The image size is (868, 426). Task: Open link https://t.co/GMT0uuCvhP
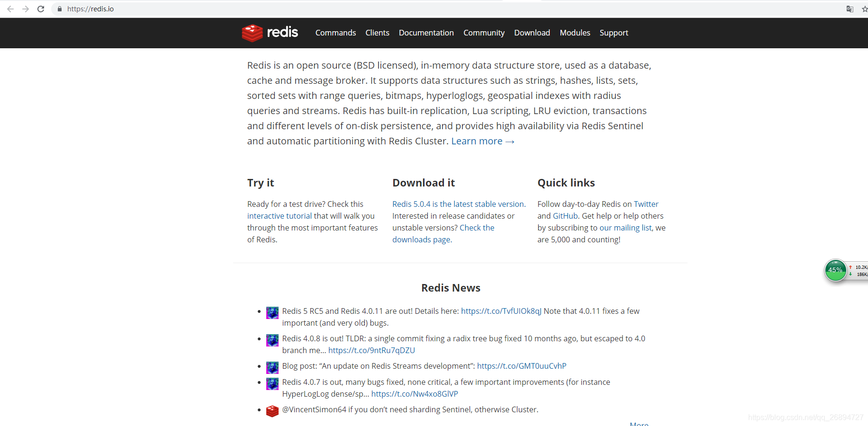(x=522, y=366)
